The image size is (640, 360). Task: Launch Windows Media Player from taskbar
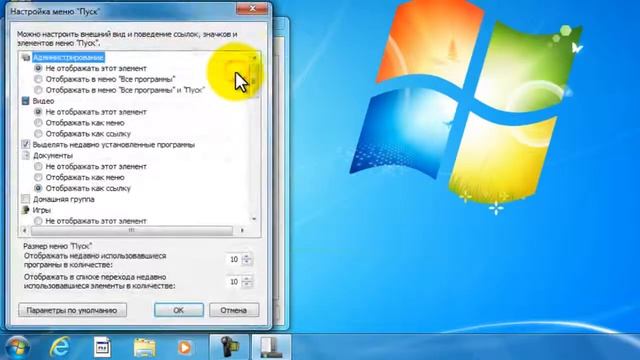[184, 347]
